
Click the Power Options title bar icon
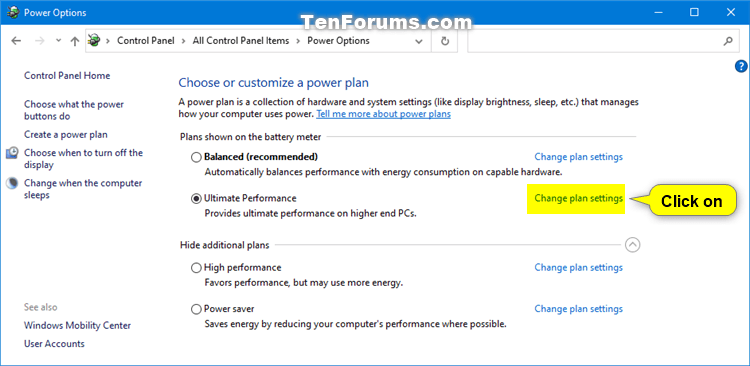click(13, 12)
